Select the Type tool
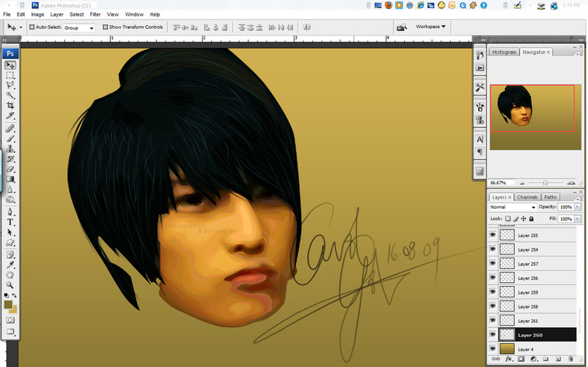Image resolution: width=588 pixels, height=367 pixels. 10,222
